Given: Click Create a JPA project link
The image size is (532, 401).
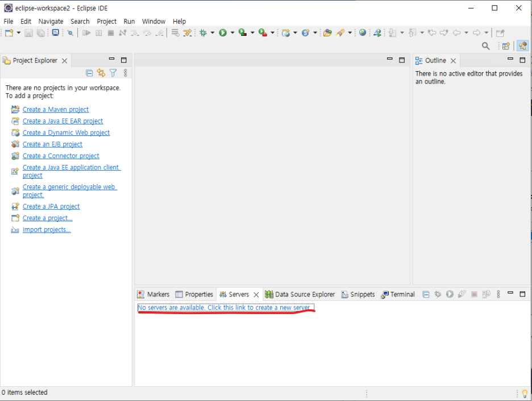Looking at the screenshot, I should point(51,206).
